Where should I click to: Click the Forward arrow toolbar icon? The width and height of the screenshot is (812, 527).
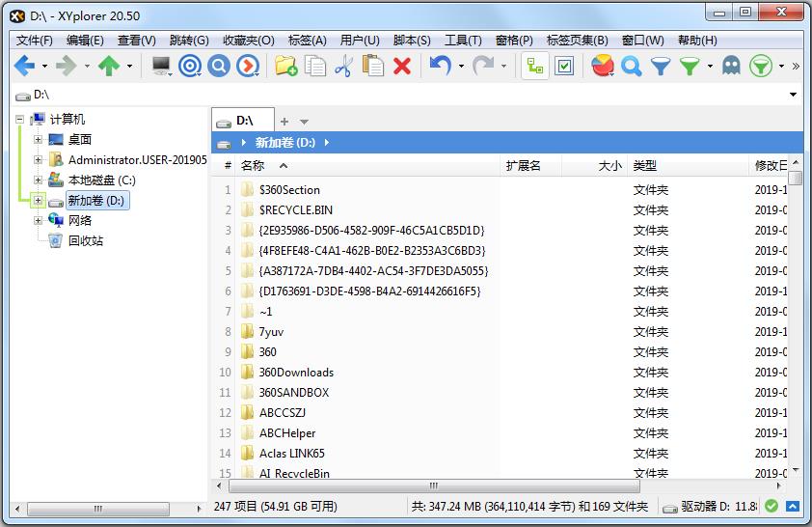[67, 66]
